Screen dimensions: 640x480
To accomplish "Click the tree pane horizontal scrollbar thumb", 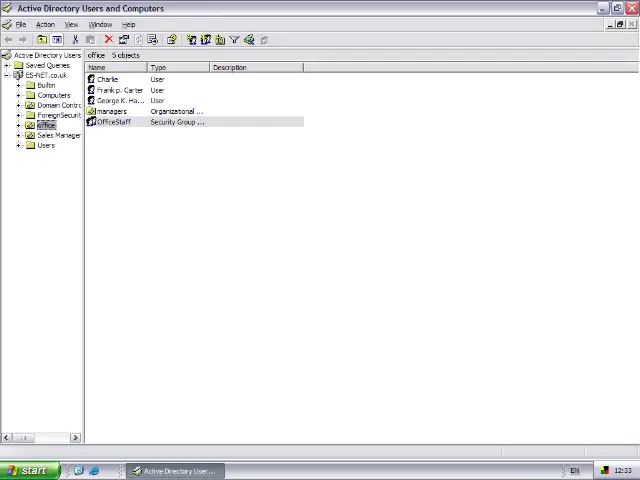I will 23,438.
